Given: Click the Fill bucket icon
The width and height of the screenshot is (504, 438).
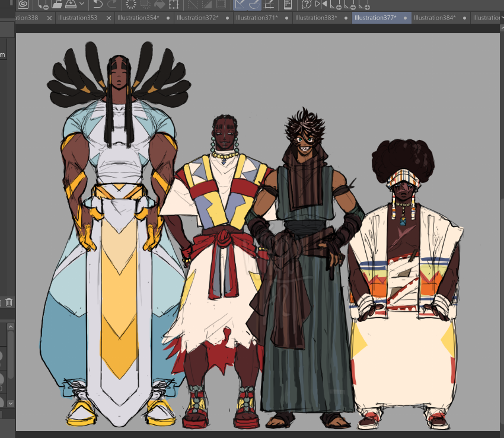Looking at the screenshot, I should 160,4.
